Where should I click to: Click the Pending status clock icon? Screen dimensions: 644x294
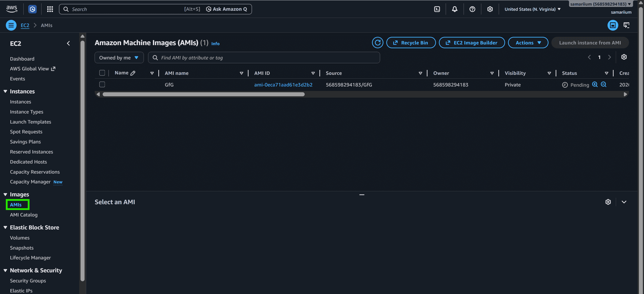coord(565,85)
